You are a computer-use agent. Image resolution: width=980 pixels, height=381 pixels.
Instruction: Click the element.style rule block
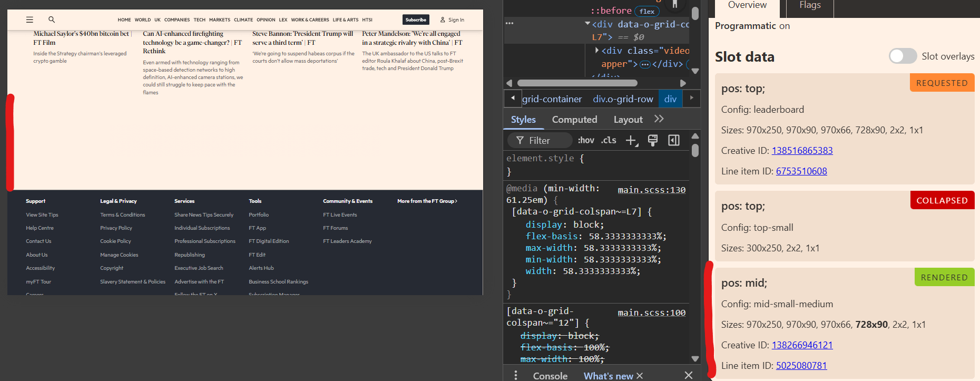pyautogui.click(x=597, y=165)
